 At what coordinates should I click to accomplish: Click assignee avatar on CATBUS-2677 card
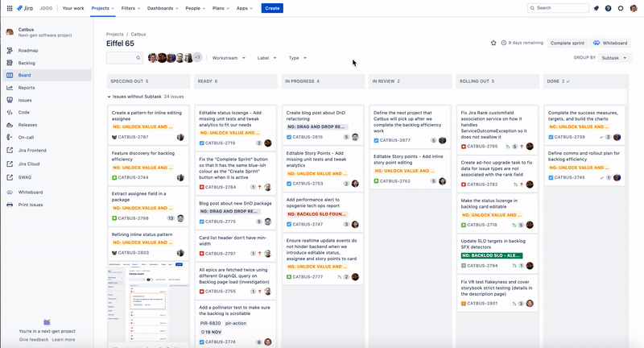(442, 140)
